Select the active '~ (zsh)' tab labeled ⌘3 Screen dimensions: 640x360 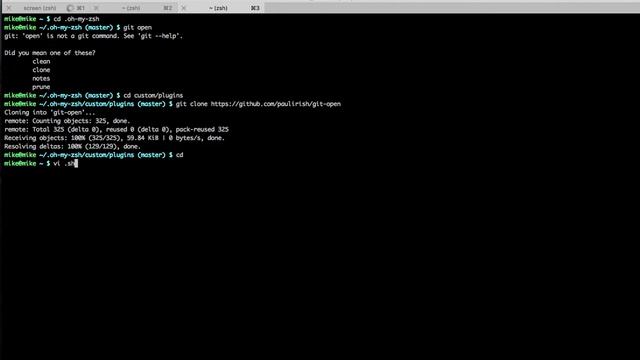click(x=218, y=8)
